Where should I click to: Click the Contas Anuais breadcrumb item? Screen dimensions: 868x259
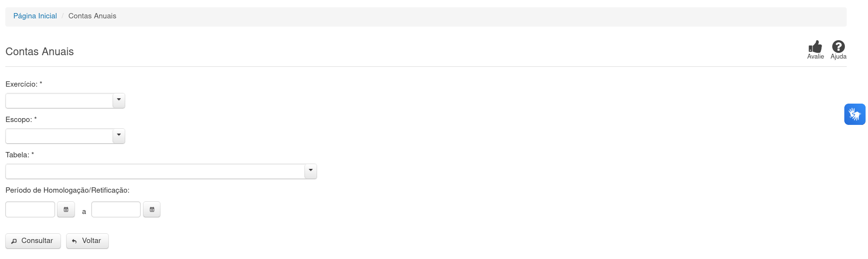92,16
